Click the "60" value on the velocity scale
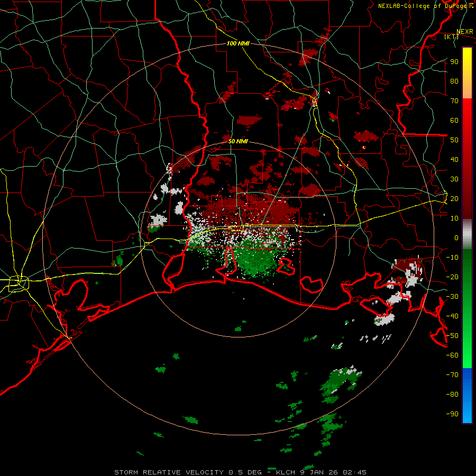476x476 pixels. (x=454, y=120)
